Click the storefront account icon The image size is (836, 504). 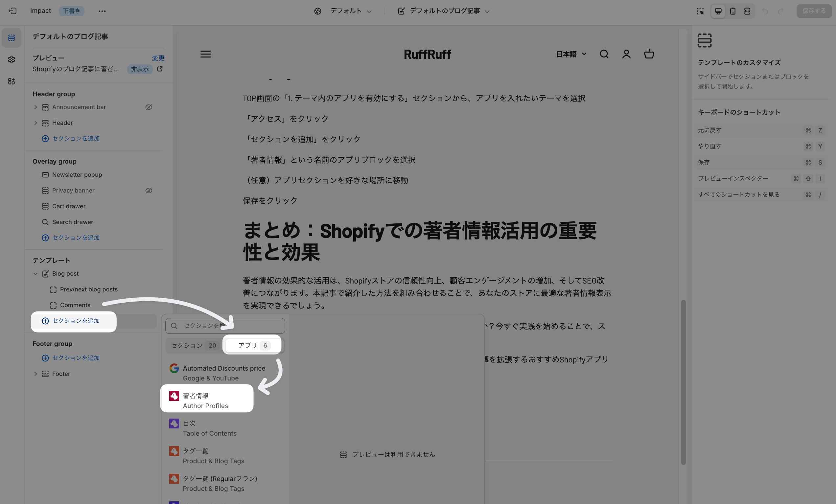[626, 54]
